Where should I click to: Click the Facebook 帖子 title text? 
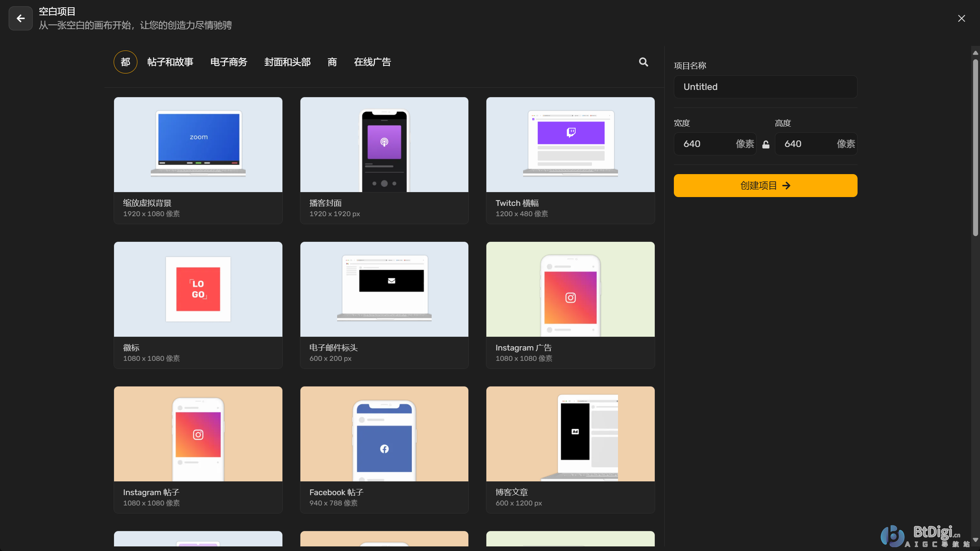[336, 492]
